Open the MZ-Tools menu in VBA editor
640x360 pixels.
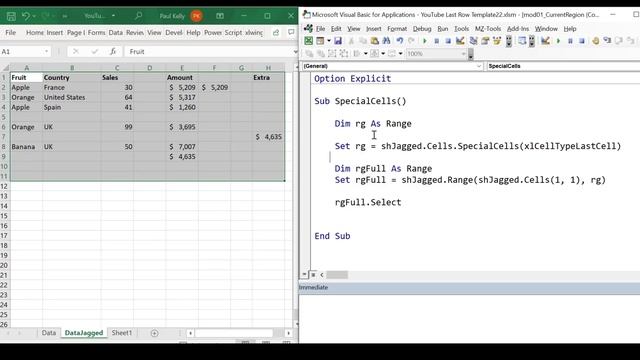(488, 29)
